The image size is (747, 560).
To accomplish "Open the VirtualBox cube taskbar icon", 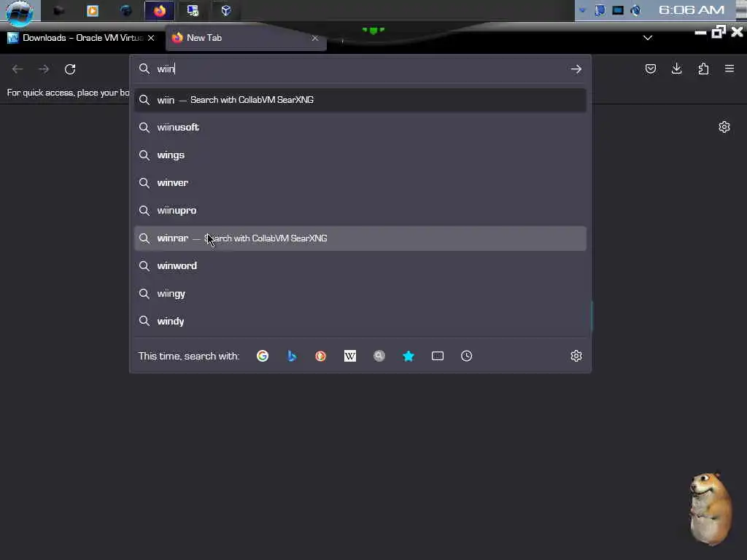I will 226,10.
